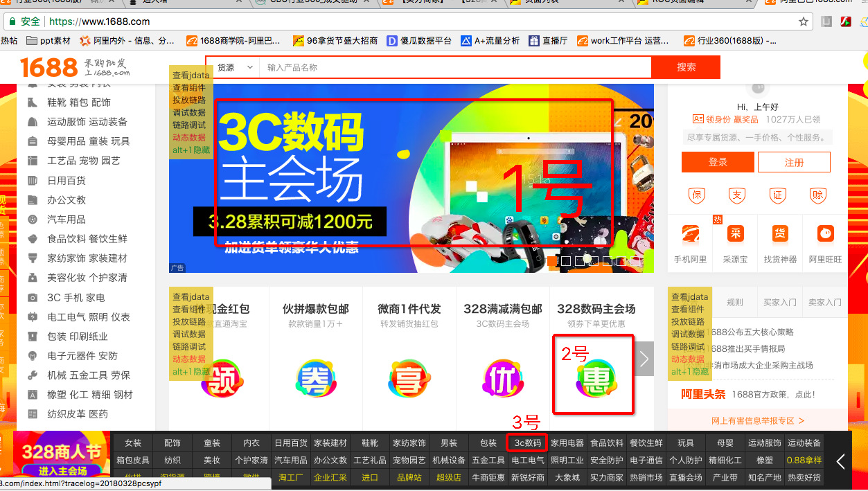868x491 pixels.
Task: Show next promotions with the carousel arrow
Action: [x=644, y=359]
